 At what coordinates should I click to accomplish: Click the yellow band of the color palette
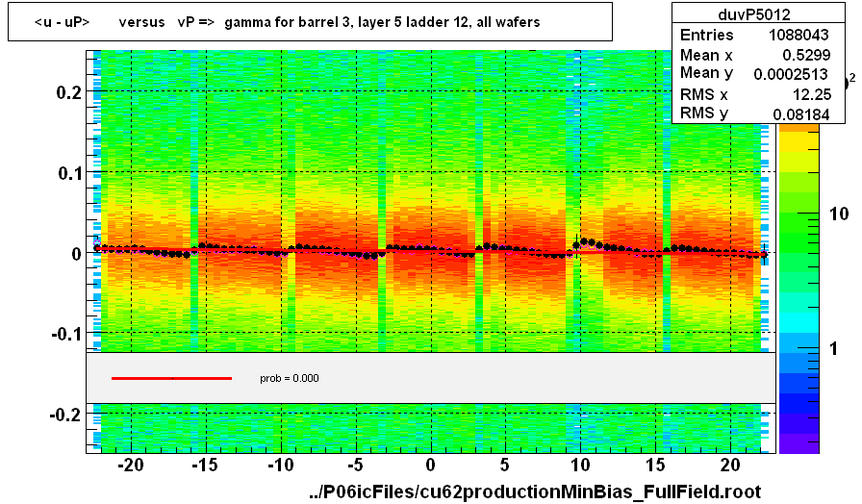click(x=799, y=141)
